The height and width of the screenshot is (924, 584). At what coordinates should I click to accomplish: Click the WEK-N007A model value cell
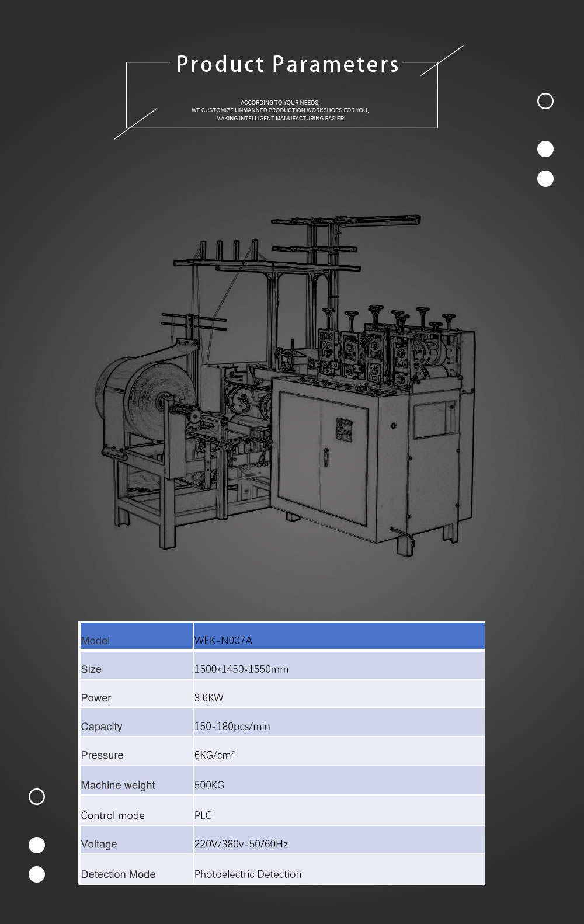coord(223,640)
